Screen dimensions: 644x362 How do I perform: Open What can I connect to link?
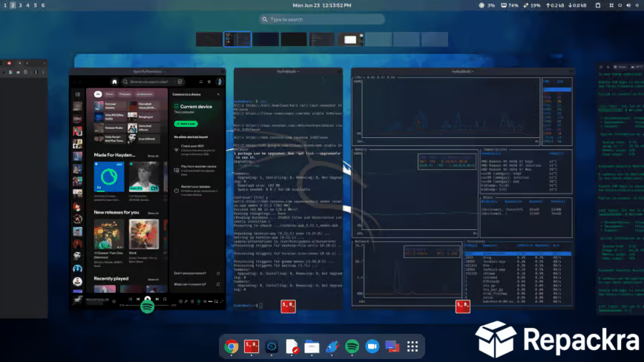(190, 284)
